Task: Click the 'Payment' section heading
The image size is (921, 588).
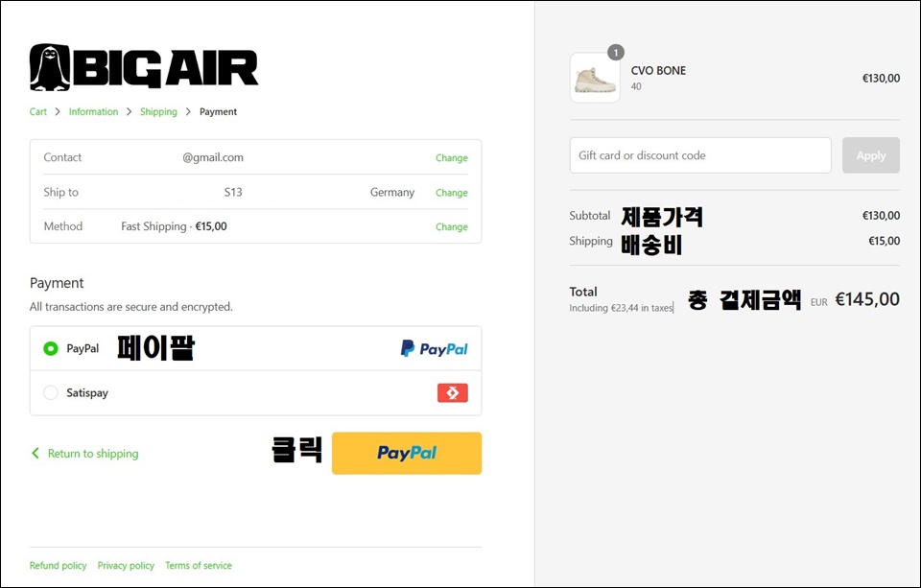Action: [57, 283]
